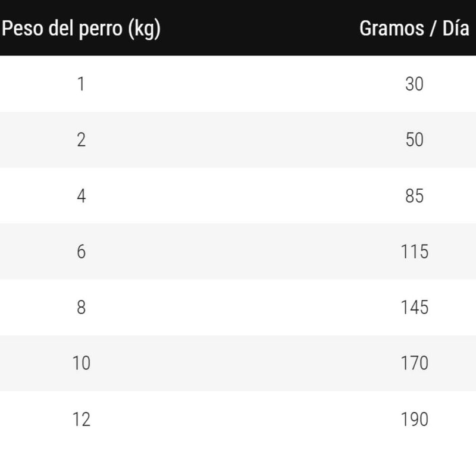476x476 pixels.
Task: Select the weight cell showing 2
Action: coord(81,140)
